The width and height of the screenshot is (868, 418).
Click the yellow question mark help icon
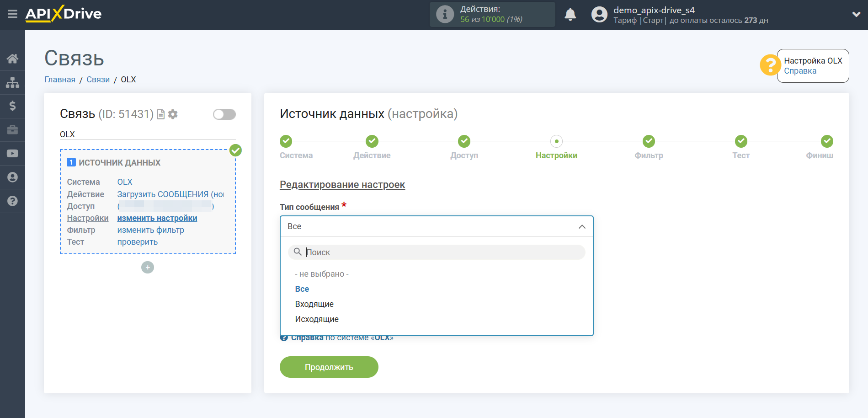click(x=770, y=65)
